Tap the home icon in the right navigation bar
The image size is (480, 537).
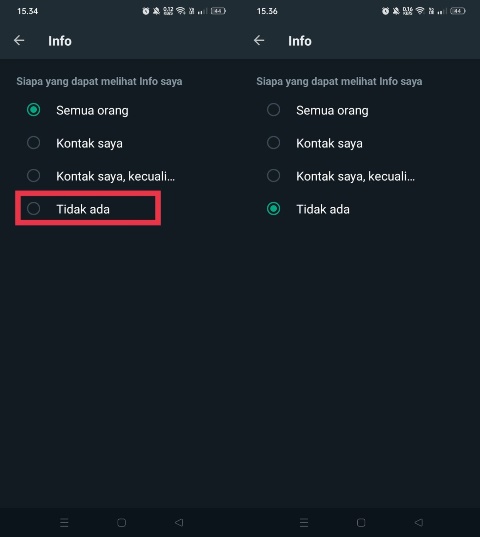coord(361,523)
